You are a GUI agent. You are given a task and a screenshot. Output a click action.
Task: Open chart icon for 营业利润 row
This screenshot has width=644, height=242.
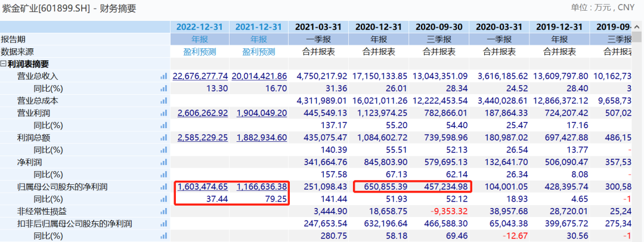point(164,113)
